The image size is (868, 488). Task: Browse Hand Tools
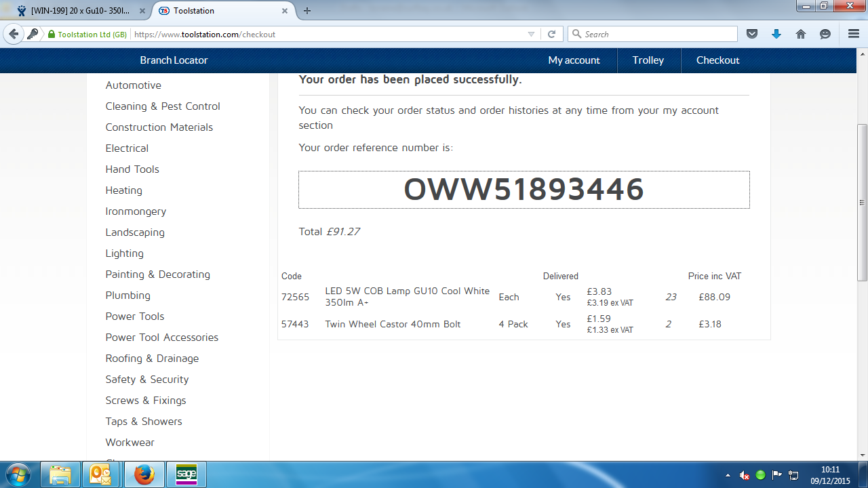(132, 169)
